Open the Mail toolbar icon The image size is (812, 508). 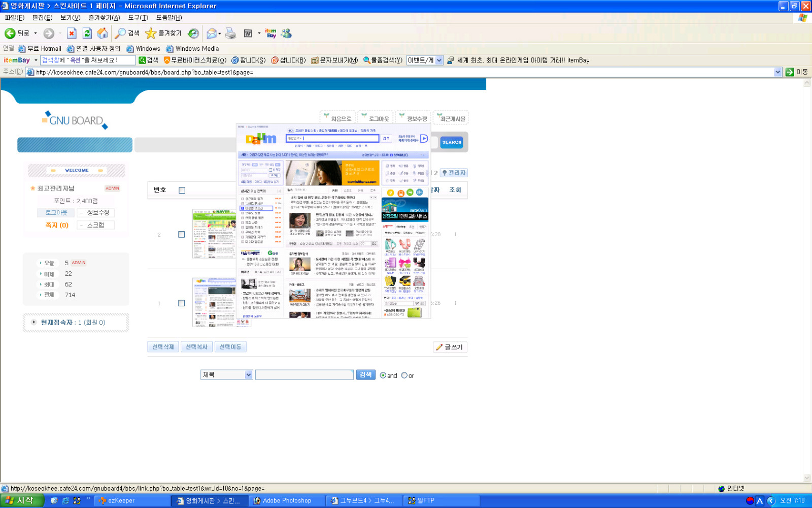212,34
